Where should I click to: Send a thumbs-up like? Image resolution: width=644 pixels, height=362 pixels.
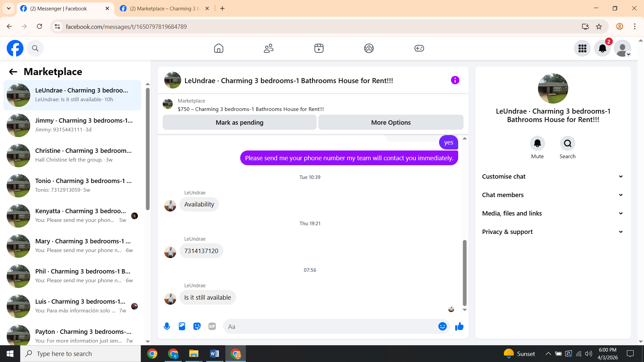459,326
